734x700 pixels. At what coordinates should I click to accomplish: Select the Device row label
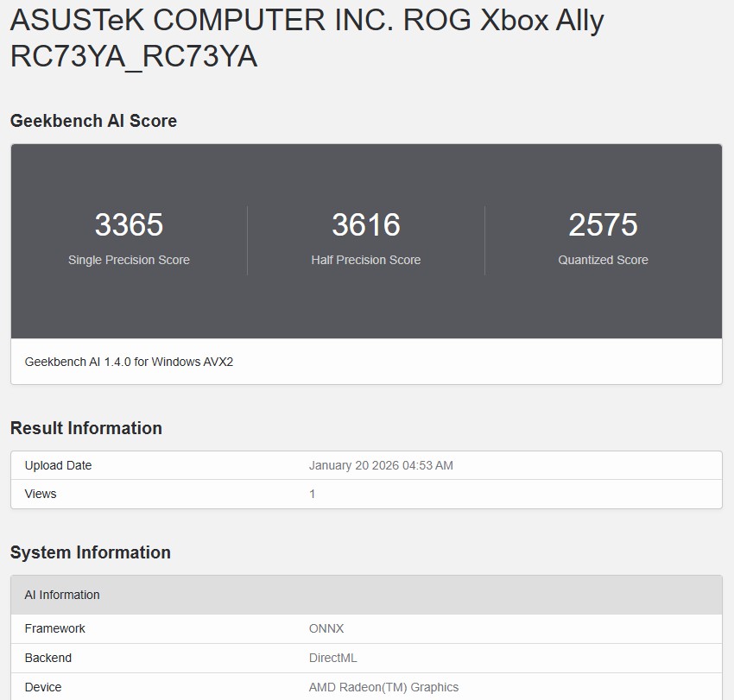[42, 687]
